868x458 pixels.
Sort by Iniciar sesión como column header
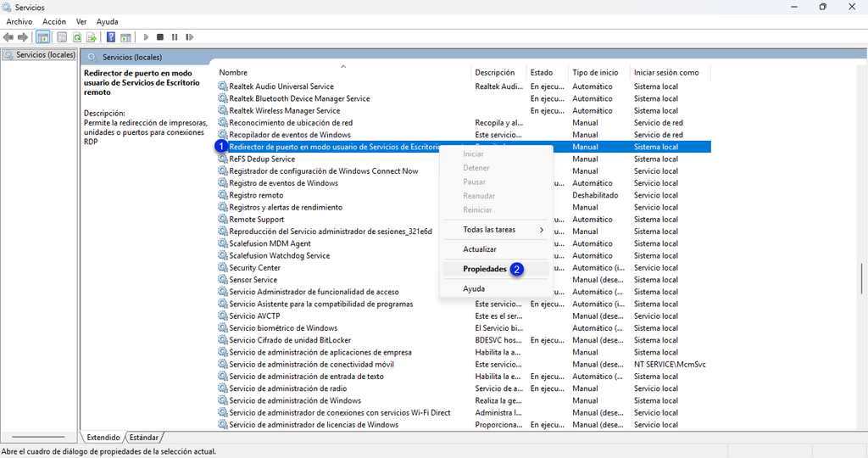coord(666,73)
